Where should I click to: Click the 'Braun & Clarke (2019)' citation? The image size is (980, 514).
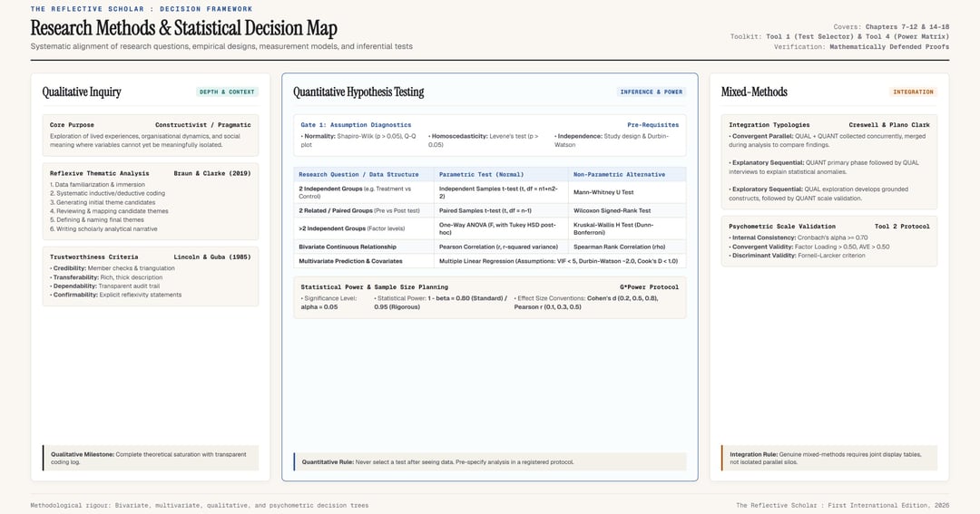pyautogui.click(x=211, y=174)
